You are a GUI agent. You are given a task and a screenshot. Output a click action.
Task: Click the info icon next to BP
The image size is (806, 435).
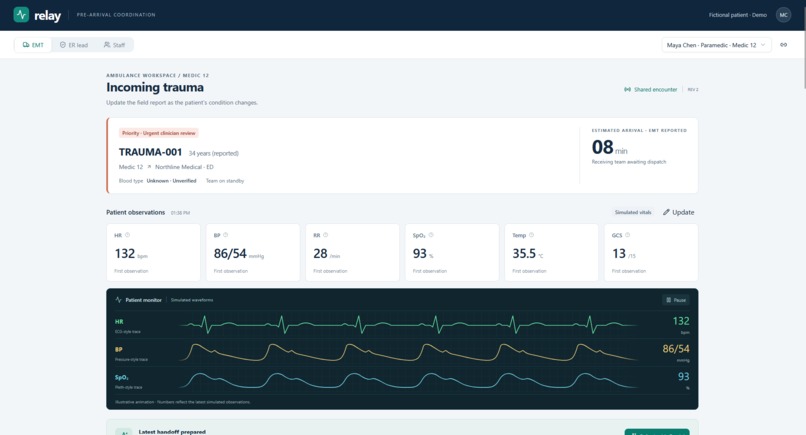226,235
